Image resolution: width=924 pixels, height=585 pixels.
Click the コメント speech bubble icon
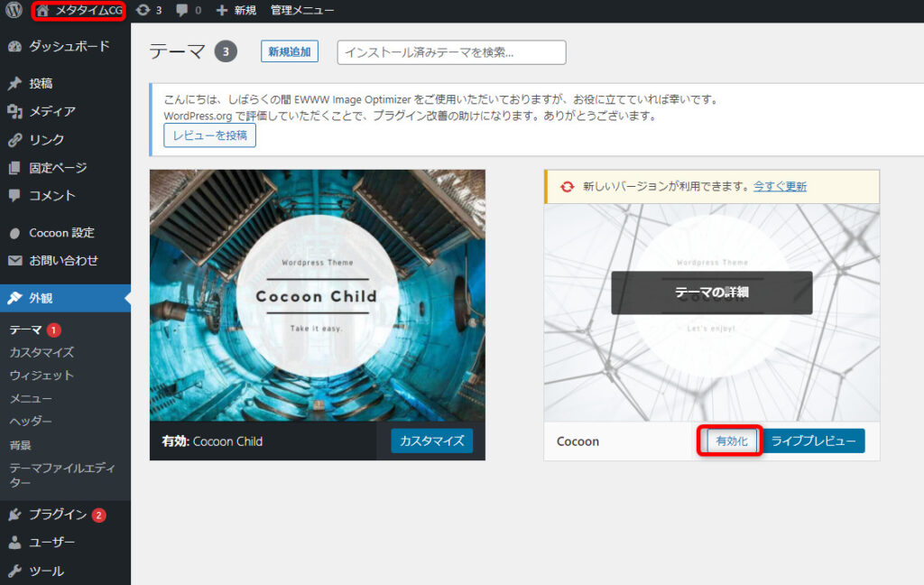(14, 196)
